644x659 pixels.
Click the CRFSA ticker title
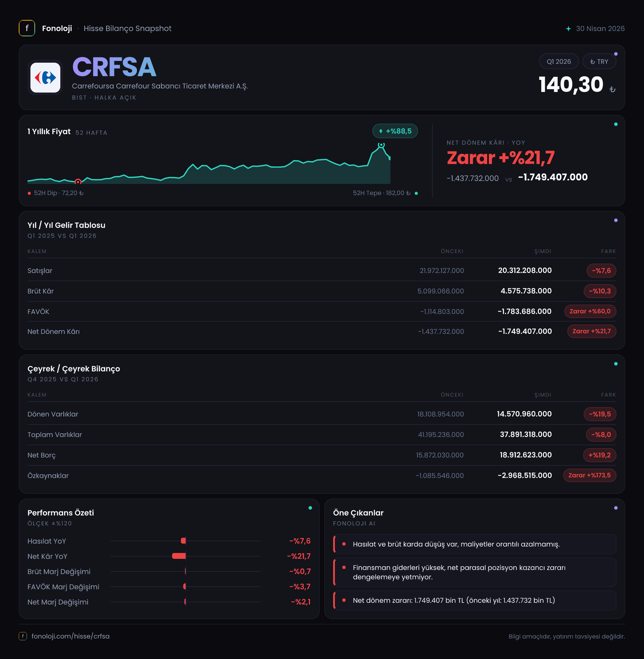tap(114, 67)
